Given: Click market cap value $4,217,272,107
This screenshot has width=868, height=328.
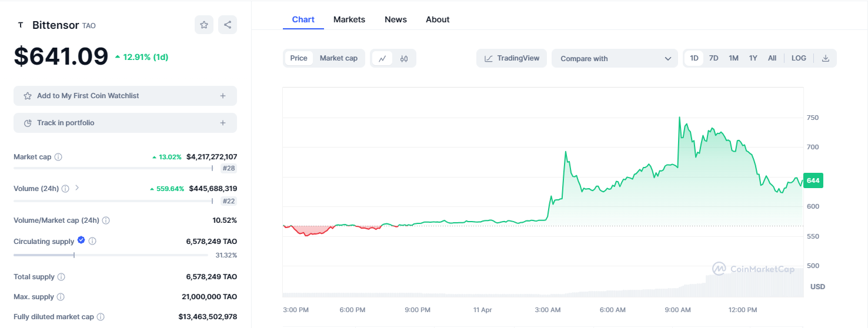Looking at the screenshot, I should 212,157.
